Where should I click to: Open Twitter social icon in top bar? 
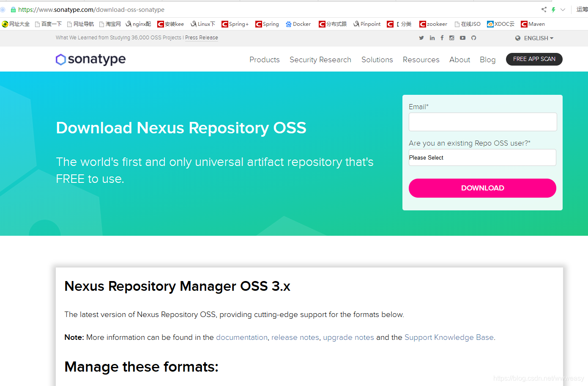[x=421, y=38]
